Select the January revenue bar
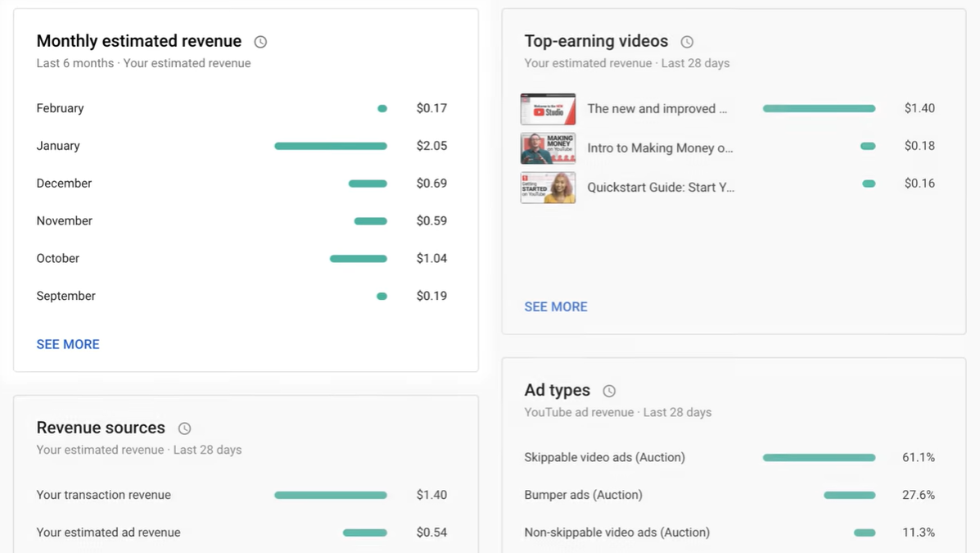This screenshot has height=553, width=980. [x=331, y=145]
